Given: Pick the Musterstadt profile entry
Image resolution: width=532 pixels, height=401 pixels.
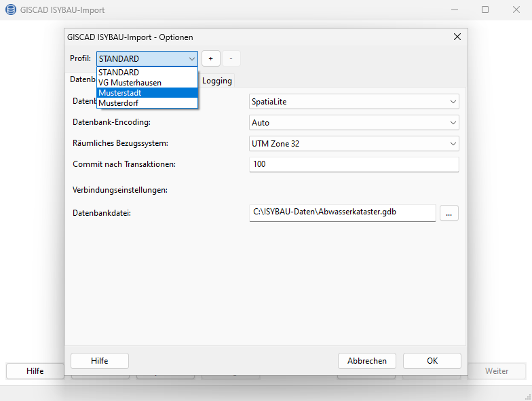Looking at the screenshot, I should (147, 92).
